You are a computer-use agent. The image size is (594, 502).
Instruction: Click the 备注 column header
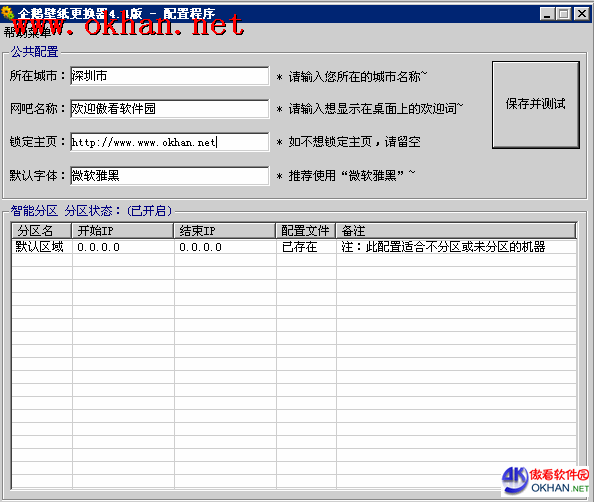[x=456, y=230]
